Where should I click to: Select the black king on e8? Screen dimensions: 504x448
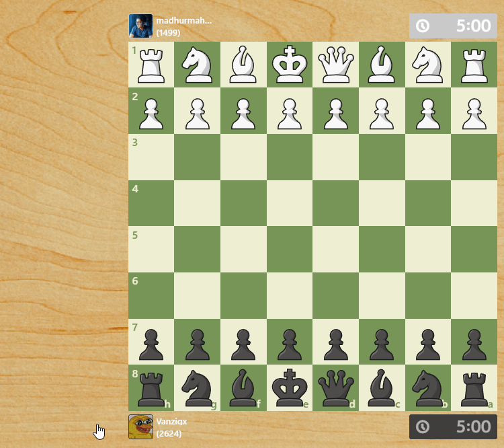289,388
